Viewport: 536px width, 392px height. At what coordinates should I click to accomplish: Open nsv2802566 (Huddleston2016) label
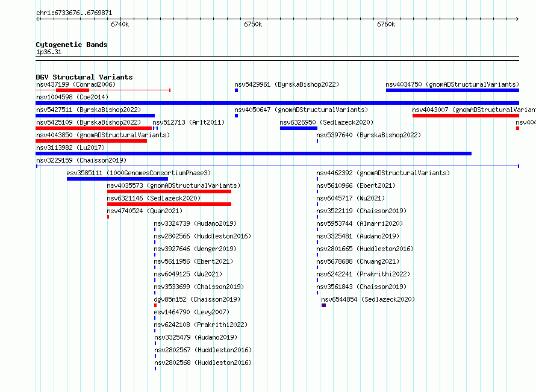(202, 236)
